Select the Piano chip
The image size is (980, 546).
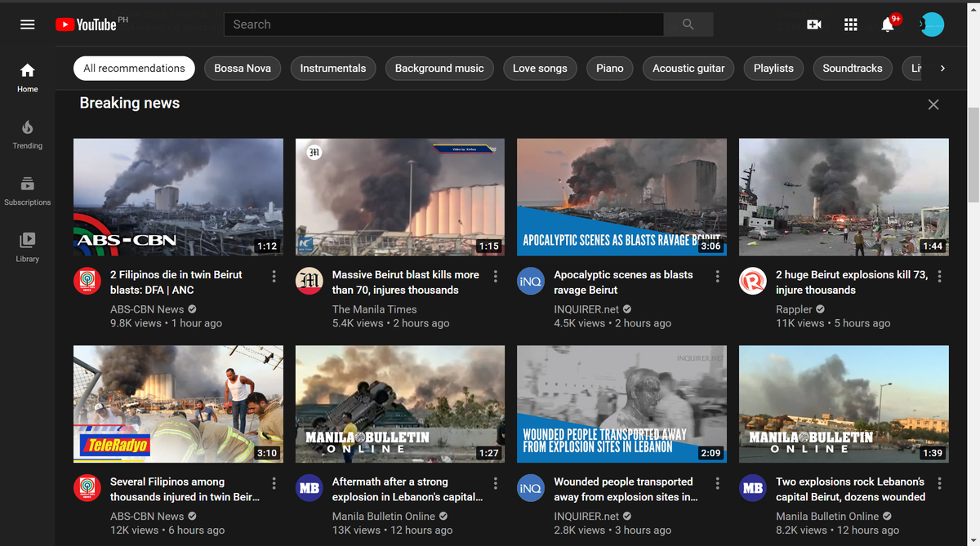610,69
